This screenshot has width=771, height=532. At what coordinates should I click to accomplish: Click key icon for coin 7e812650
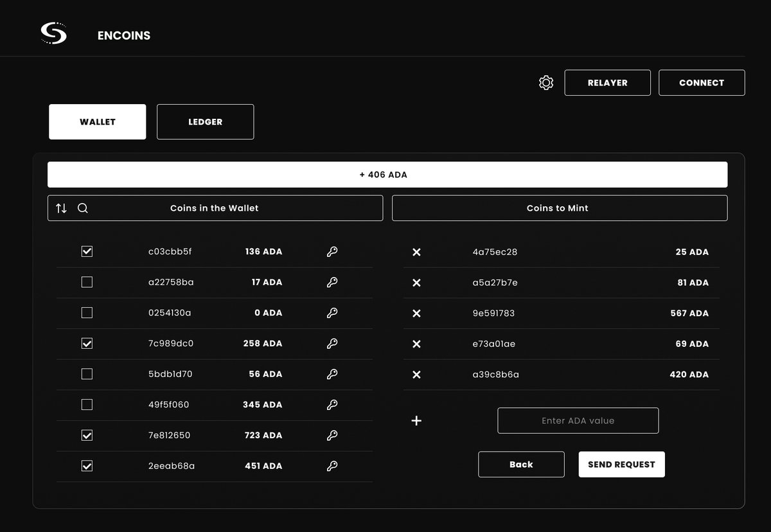(332, 436)
